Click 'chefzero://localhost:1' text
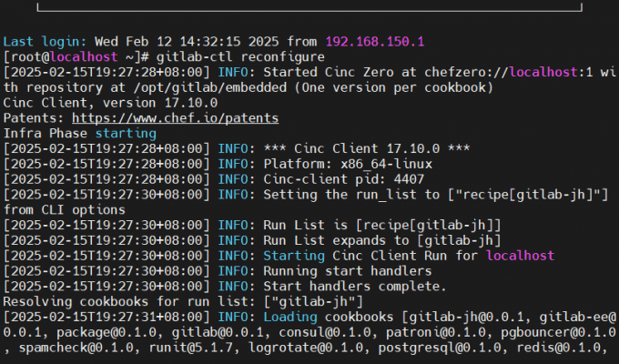The height and width of the screenshot is (364, 619). tap(509, 72)
